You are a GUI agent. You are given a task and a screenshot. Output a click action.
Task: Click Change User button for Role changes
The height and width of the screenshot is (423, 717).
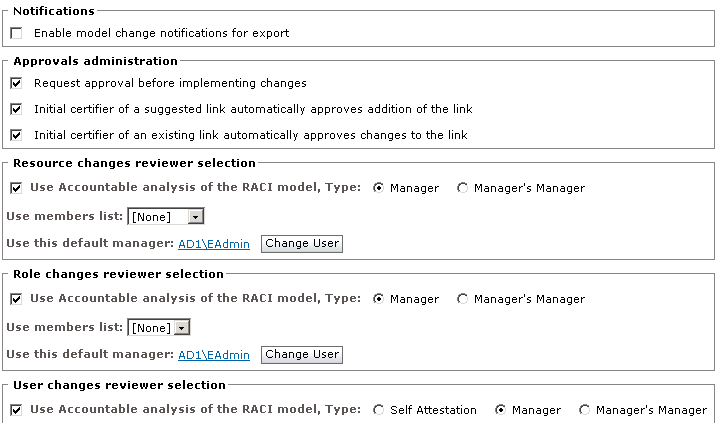[x=301, y=354]
